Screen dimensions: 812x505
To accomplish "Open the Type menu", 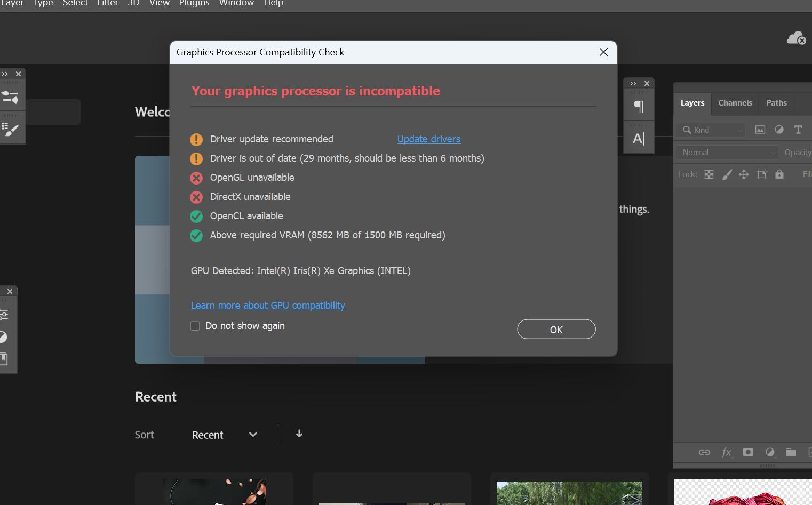I will (43, 3).
